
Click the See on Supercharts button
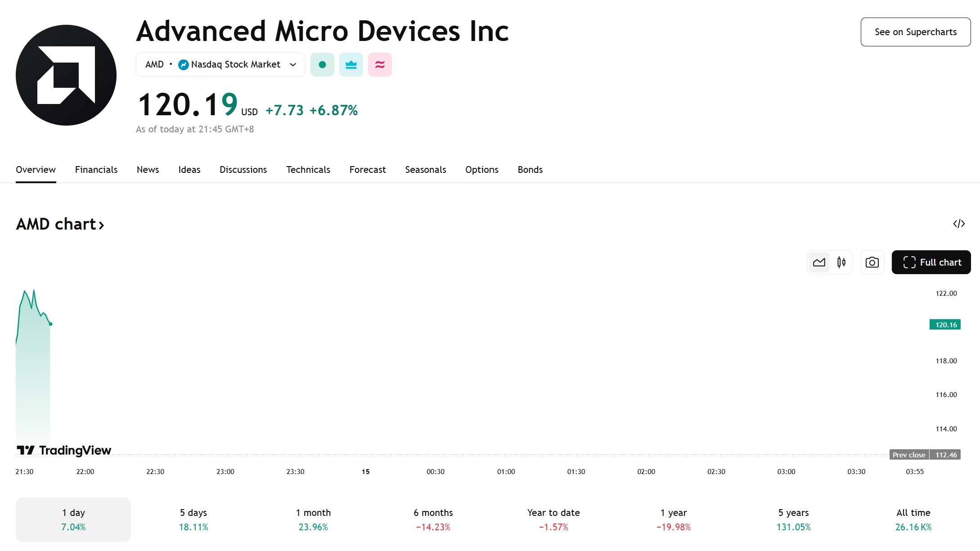[916, 32]
